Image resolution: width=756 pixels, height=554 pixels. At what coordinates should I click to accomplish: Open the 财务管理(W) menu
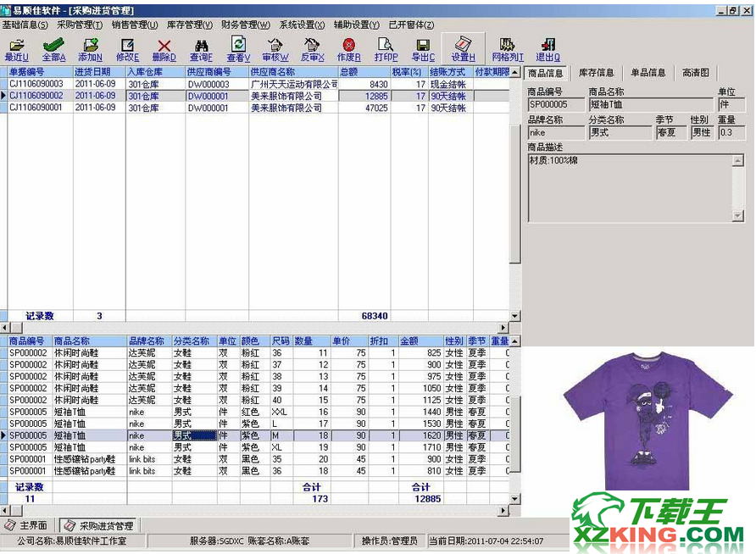[x=246, y=25]
